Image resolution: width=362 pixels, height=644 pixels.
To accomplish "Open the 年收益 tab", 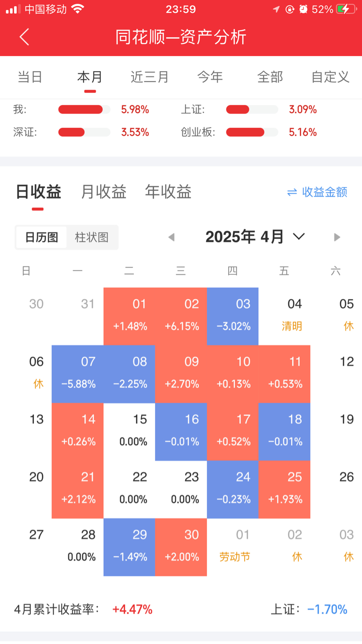I will pyautogui.click(x=168, y=192).
